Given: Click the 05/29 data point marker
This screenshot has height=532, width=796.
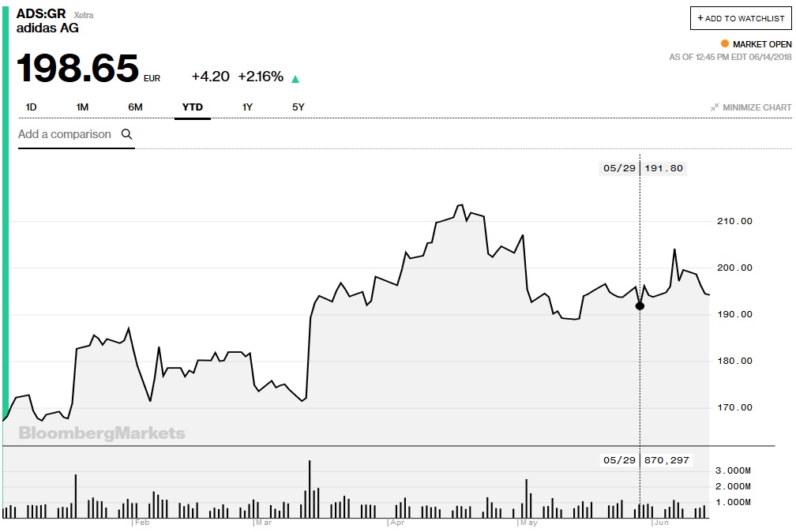Looking at the screenshot, I should (640, 305).
